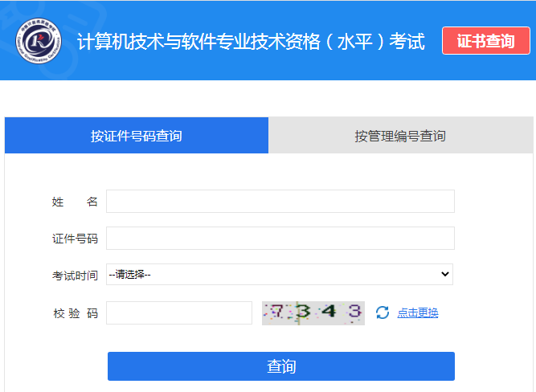Click the digit 7 in the captcha

click(278, 312)
